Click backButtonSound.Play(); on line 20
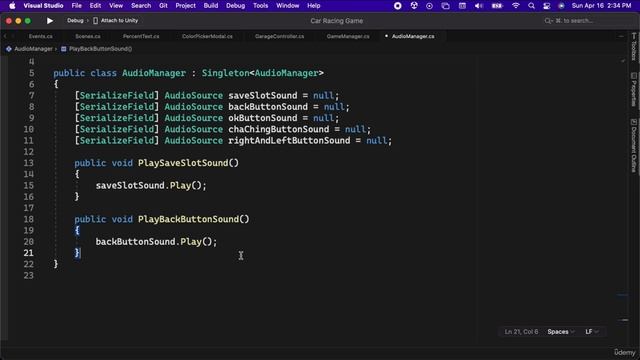Viewport: 640px width, 360px height. pyautogui.click(x=156, y=242)
